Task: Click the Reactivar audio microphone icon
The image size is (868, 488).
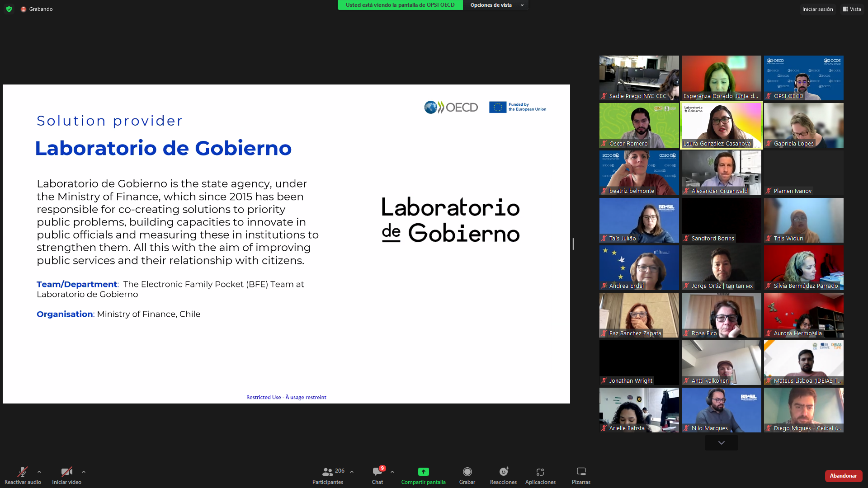Action: tap(22, 472)
